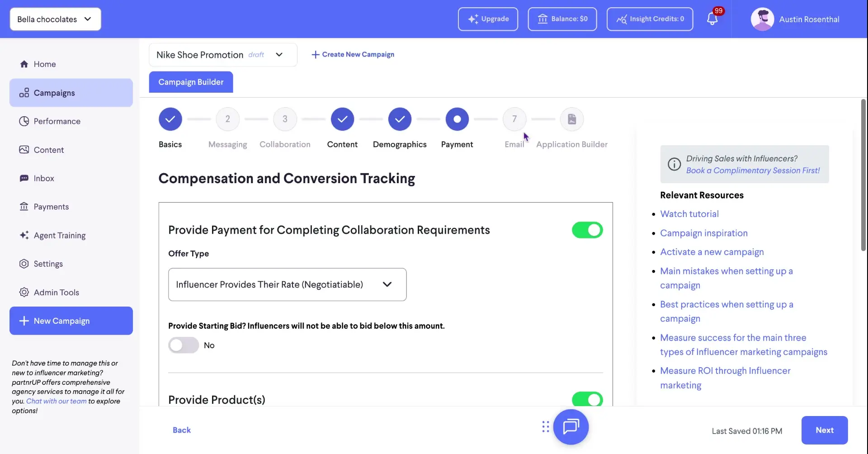The width and height of the screenshot is (868, 454).
Task: Select the Performance sidebar icon
Action: pos(24,121)
